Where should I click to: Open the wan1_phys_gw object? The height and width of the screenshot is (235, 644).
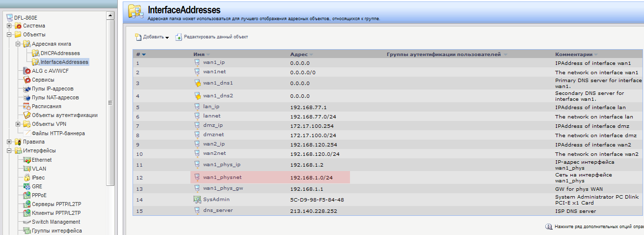pos(222,189)
